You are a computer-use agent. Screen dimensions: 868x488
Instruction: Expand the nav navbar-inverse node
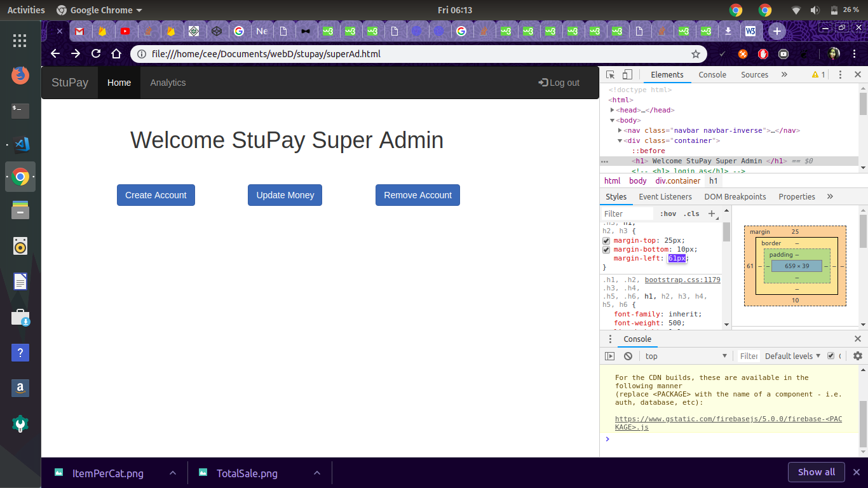[x=620, y=130]
